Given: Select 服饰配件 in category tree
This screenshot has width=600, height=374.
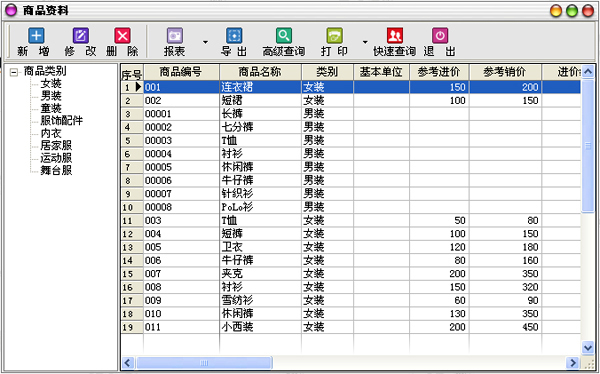Looking at the screenshot, I should 62,120.
